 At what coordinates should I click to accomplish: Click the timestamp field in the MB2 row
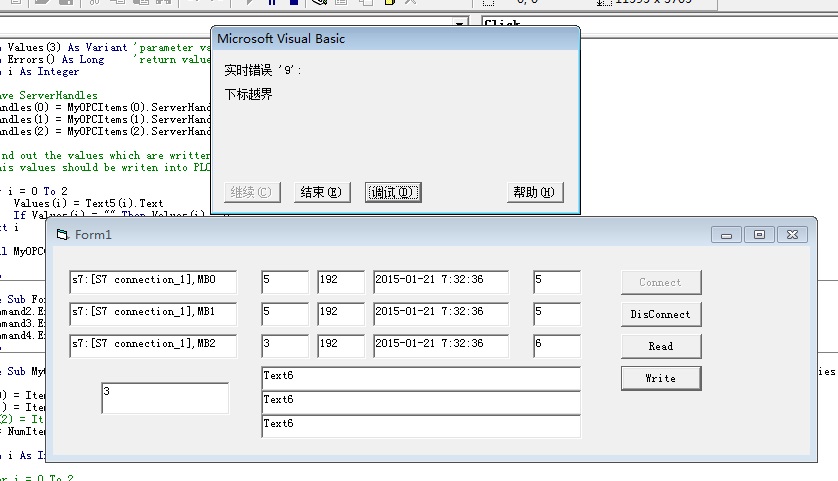pyautogui.click(x=441, y=346)
